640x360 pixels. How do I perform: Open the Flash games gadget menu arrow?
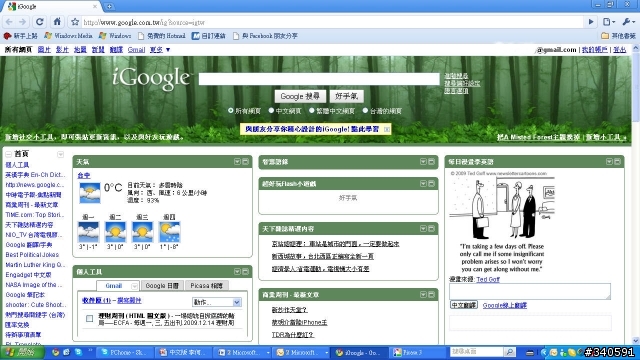point(423,184)
